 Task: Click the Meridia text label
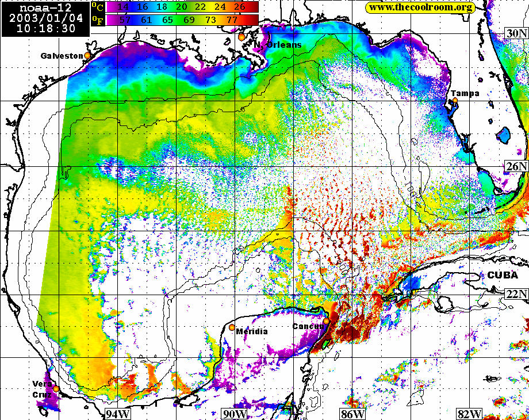252,331
